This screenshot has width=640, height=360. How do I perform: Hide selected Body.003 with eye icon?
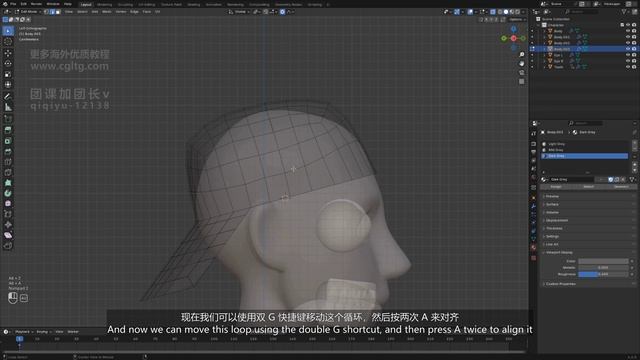[628, 49]
